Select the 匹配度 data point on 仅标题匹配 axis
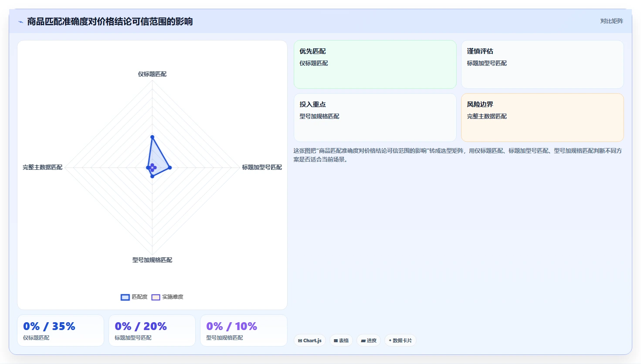Image resolution: width=641 pixels, height=364 pixels. tap(152, 137)
